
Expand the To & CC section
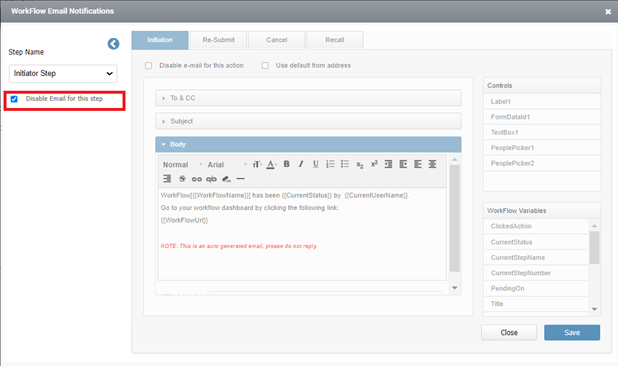tap(308, 98)
